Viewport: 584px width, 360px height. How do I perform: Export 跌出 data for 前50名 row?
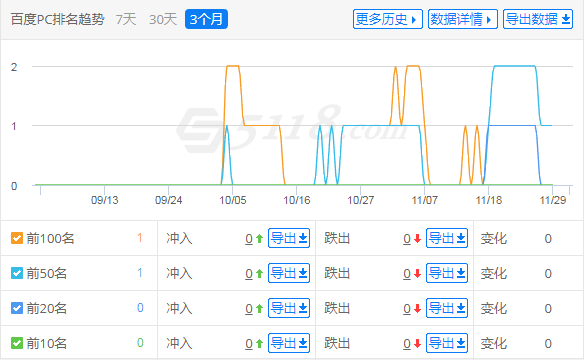[x=447, y=273]
